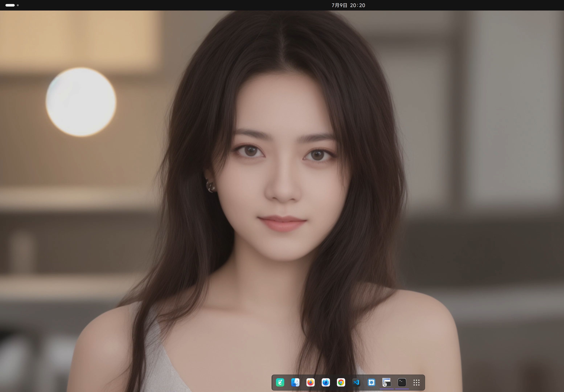Switch to the remote viewer window icon
The height and width of the screenshot is (392, 564).
click(x=386, y=382)
